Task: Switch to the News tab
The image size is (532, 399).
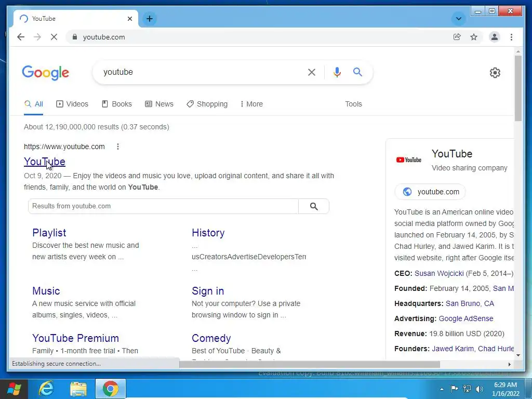Action: pos(159,104)
